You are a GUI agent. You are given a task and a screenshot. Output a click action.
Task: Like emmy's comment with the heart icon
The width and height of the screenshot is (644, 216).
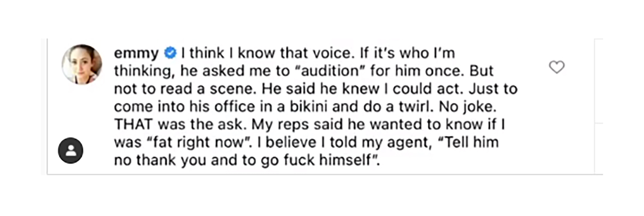556,67
